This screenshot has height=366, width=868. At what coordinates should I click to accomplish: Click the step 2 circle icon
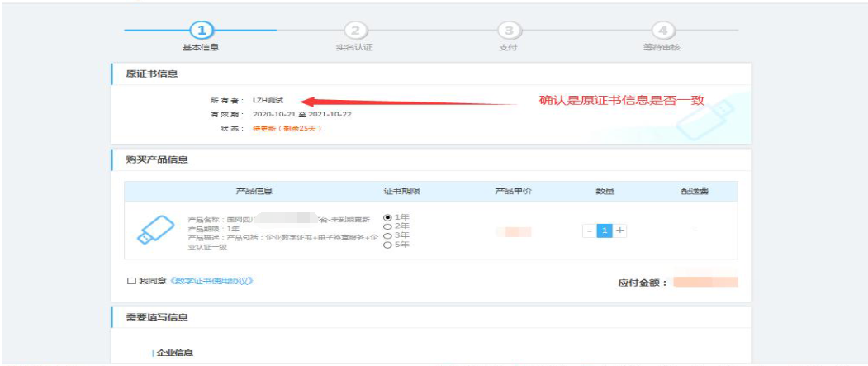tap(354, 31)
